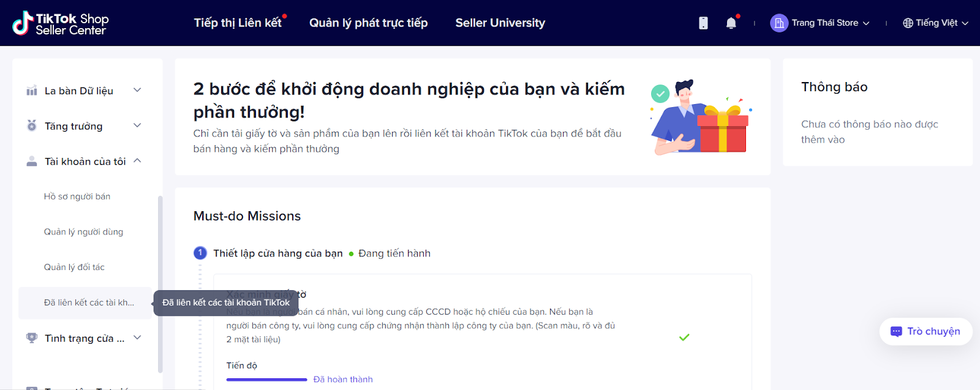
Task: Click the green completed checkmark icon
Action: click(684, 337)
